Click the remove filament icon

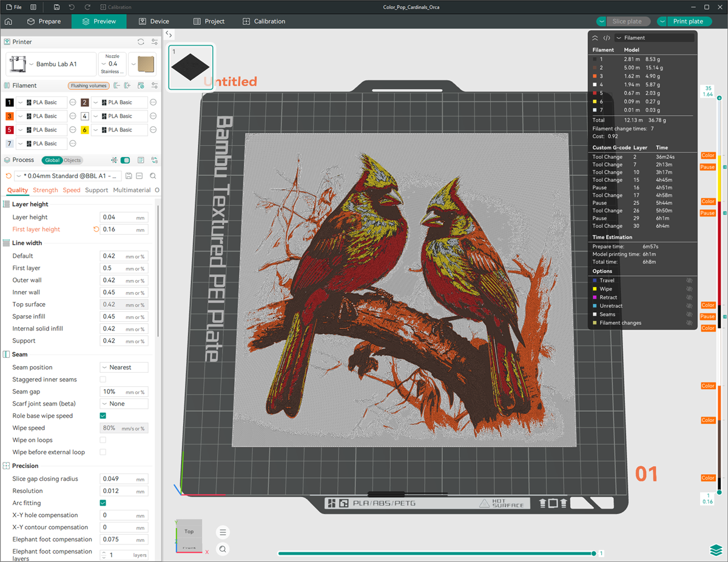point(117,85)
